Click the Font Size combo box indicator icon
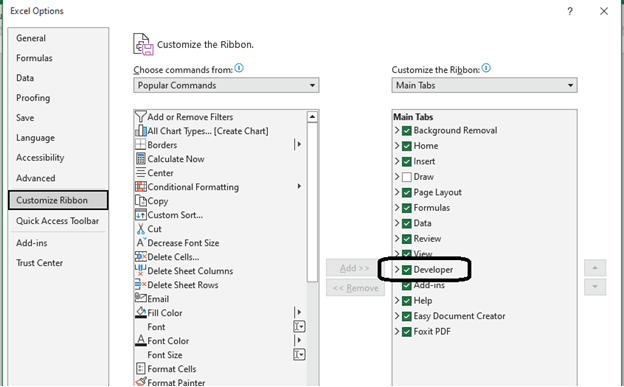Screen dimensions: 624x387 coord(299,354)
